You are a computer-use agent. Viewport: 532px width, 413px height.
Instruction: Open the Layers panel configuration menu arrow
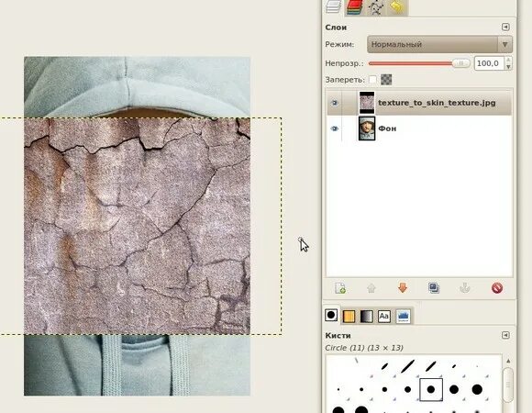tap(505, 27)
